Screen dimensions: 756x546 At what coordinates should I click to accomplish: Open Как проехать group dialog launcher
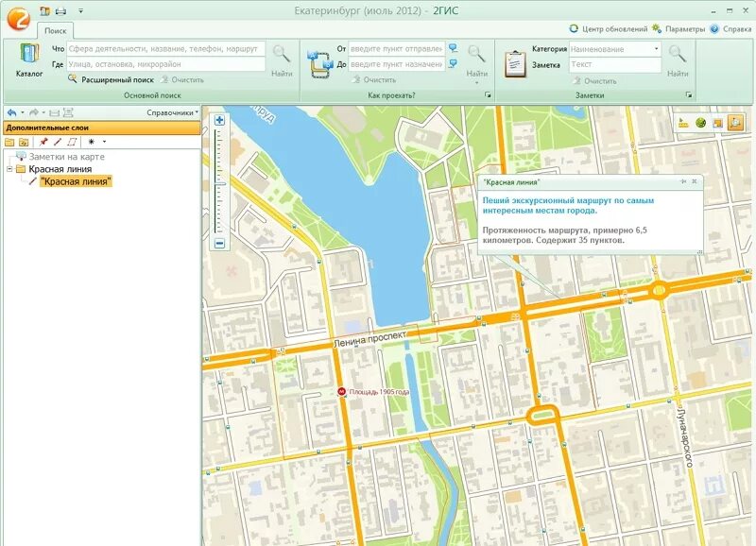point(488,94)
